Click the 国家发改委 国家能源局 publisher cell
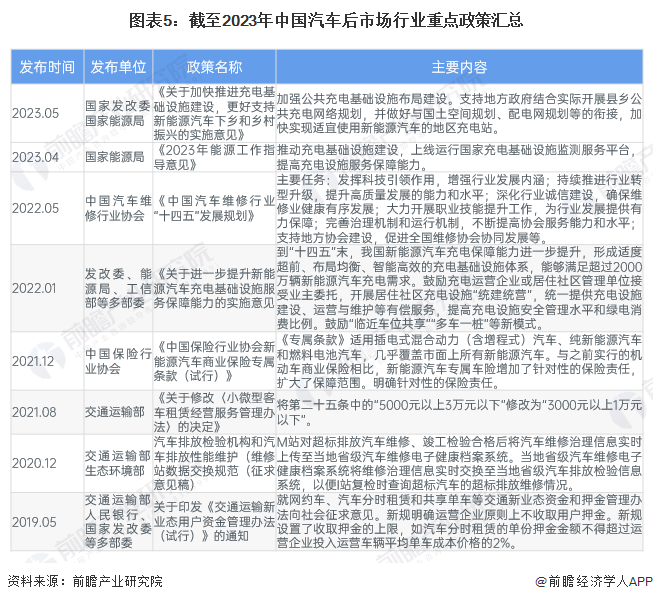The height and width of the screenshot is (602, 653). click(x=118, y=113)
